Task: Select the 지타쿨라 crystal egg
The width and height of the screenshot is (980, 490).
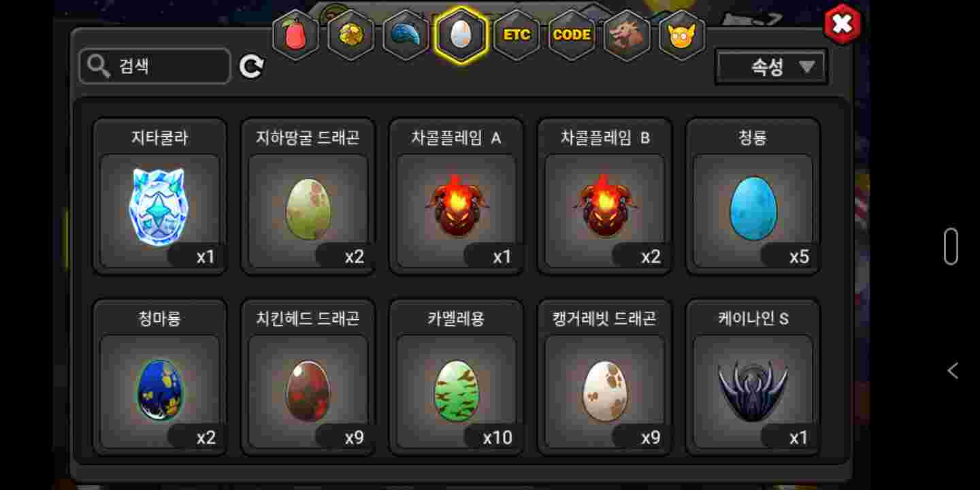Action: 160,197
